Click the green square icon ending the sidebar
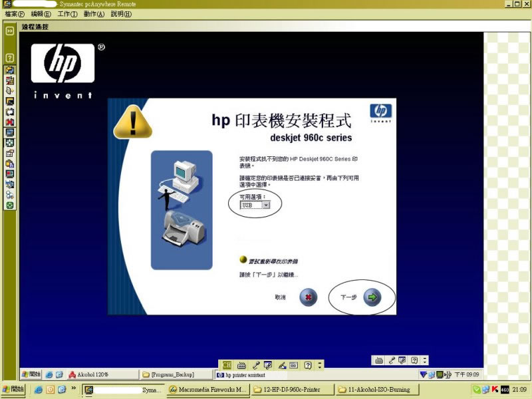532x399 pixels. [x=10, y=205]
